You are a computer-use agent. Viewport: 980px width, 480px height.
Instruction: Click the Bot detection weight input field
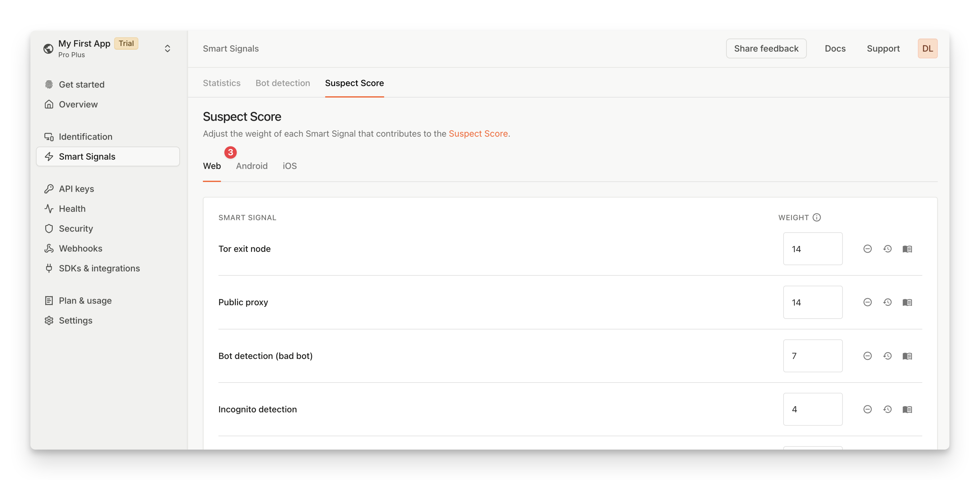click(812, 355)
